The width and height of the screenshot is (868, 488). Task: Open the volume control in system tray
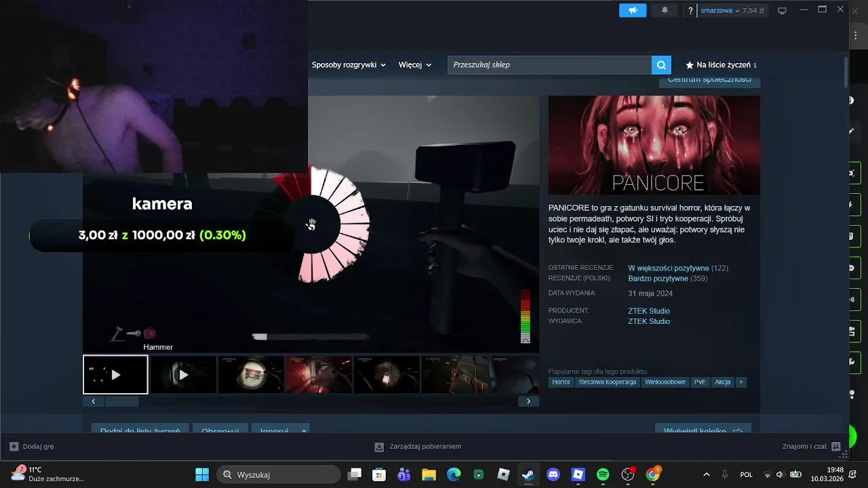[780, 474]
